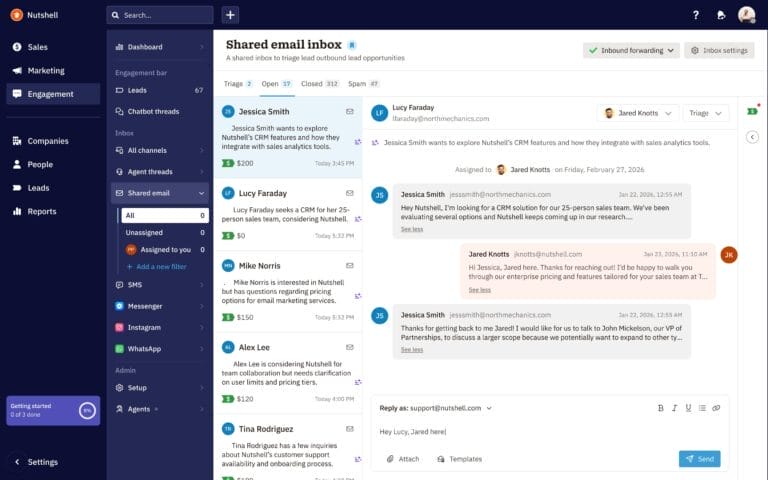Open the Reply as support@nutshell.com dropdown
768x480 pixels.
(436, 408)
